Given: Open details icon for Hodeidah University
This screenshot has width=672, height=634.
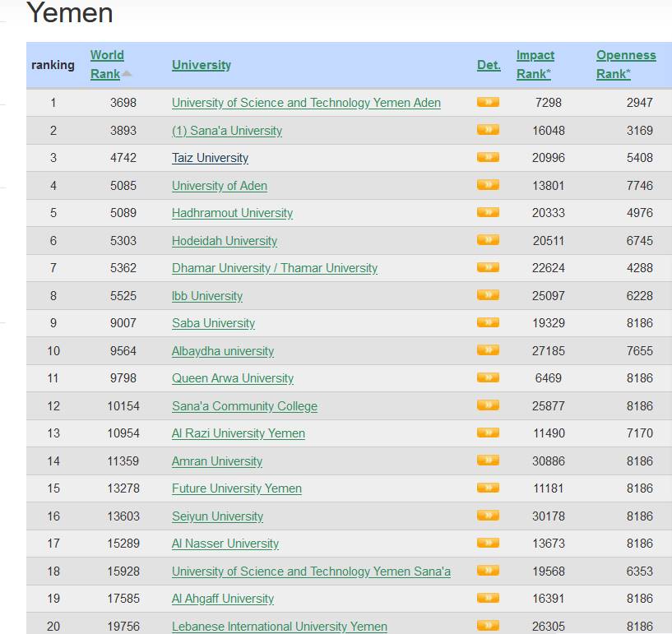Looking at the screenshot, I should 488,240.
